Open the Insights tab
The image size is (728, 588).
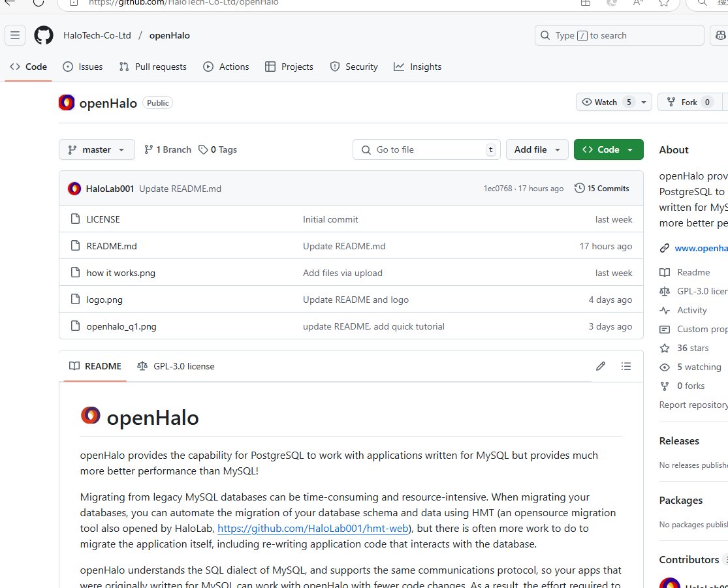coord(418,67)
